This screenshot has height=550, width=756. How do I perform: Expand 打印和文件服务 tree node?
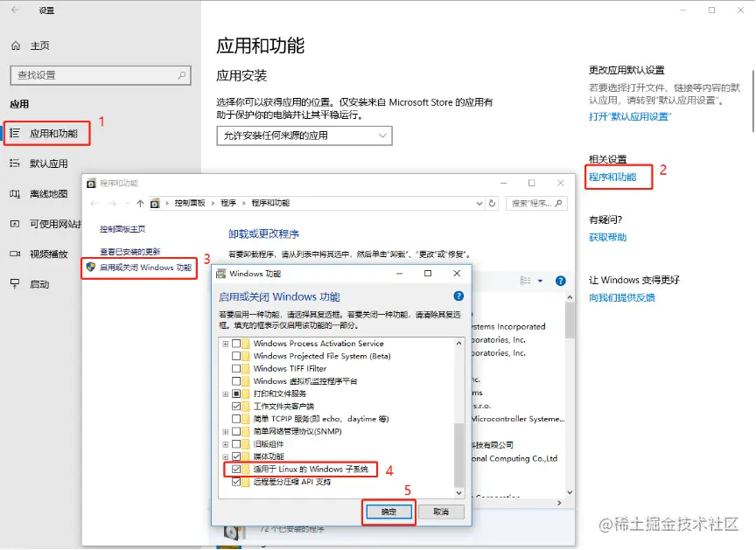tap(225, 394)
